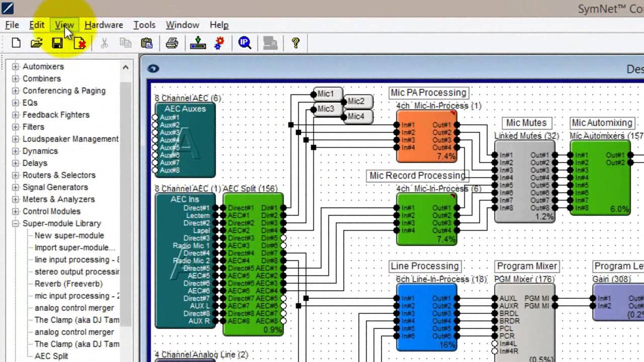Click the app logo icon in title bar
The height and width of the screenshot is (362, 644).
pos(7,8)
